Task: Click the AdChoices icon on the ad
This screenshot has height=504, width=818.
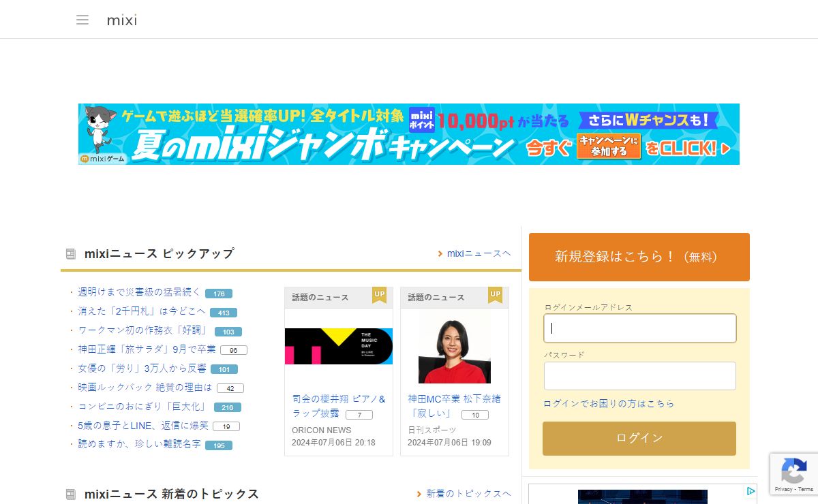Action: click(x=750, y=491)
